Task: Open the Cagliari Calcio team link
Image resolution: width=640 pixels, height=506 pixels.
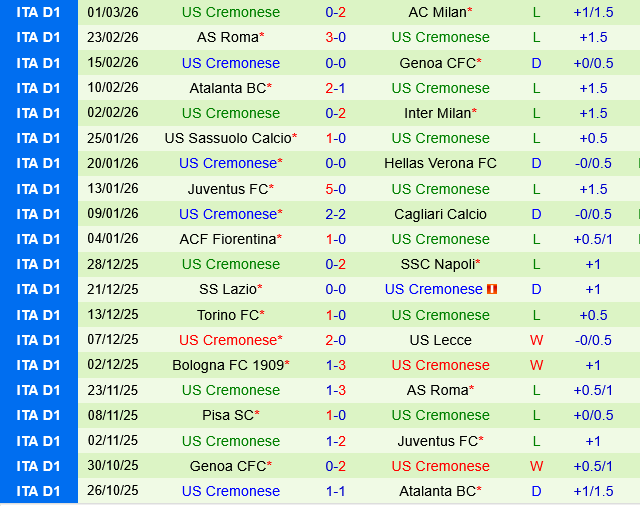Action: (440, 214)
